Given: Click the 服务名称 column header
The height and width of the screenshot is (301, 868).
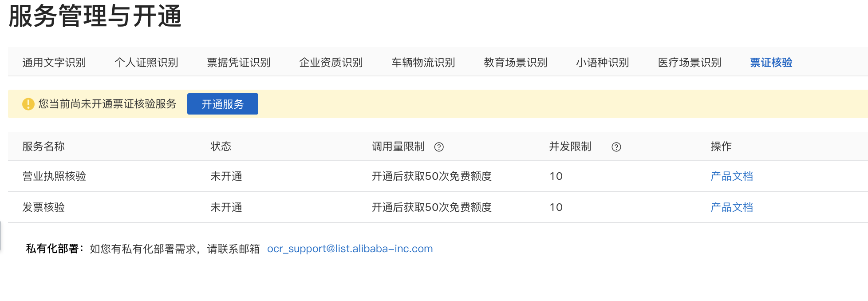Looking at the screenshot, I should 43,147.
